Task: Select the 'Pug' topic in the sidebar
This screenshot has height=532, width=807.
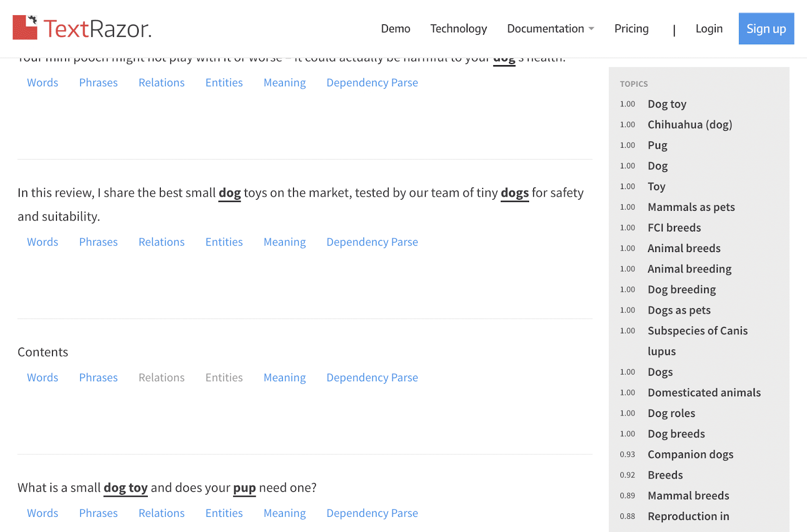Action: pyautogui.click(x=657, y=145)
